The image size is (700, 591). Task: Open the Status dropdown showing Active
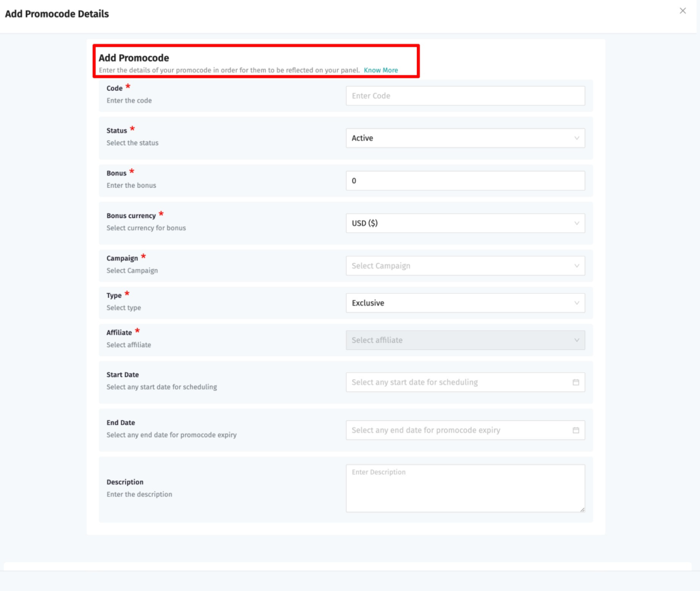point(465,137)
